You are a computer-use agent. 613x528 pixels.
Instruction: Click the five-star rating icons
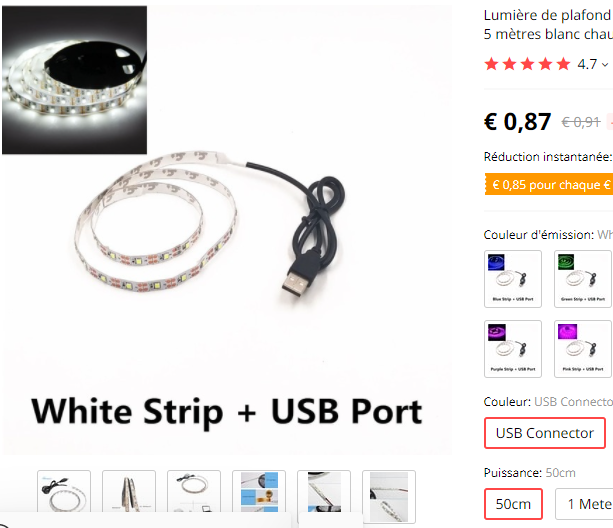coord(527,64)
